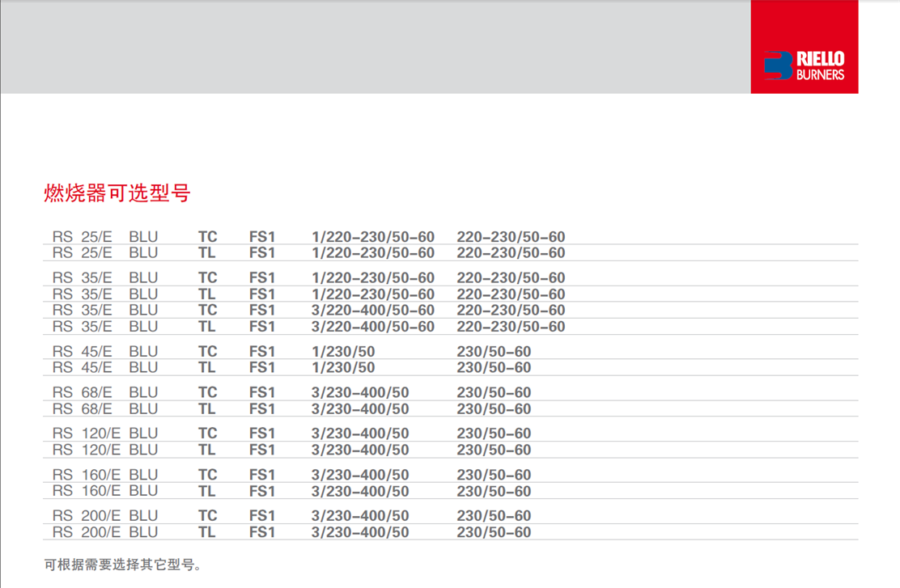Click 230/50–60 in the RS 68/E TL row
Viewport: 900px width, 588px height.
pos(494,409)
